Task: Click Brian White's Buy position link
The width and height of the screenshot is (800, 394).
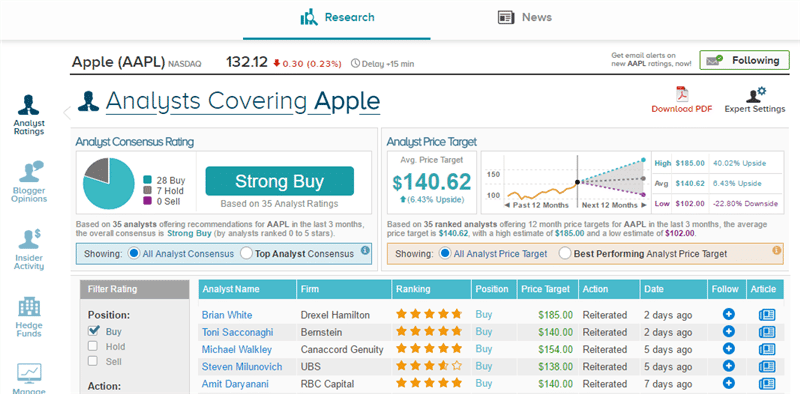Action: (x=484, y=314)
